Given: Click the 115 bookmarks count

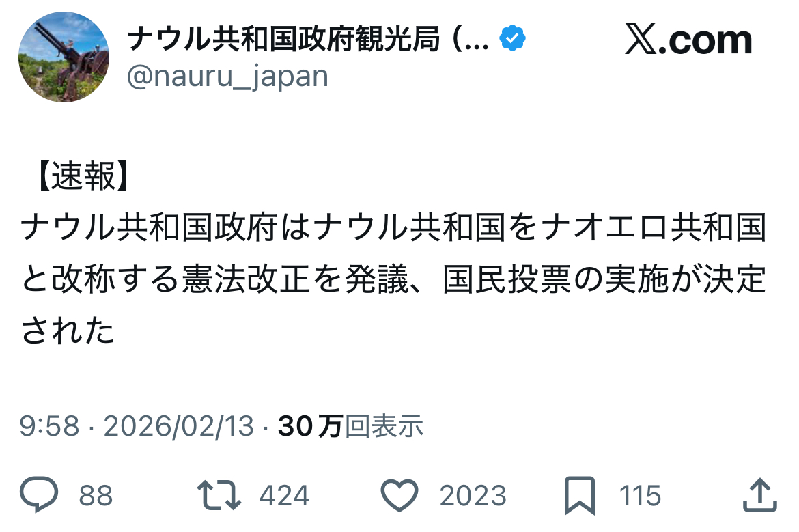Looking at the screenshot, I should [x=640, y=496].
